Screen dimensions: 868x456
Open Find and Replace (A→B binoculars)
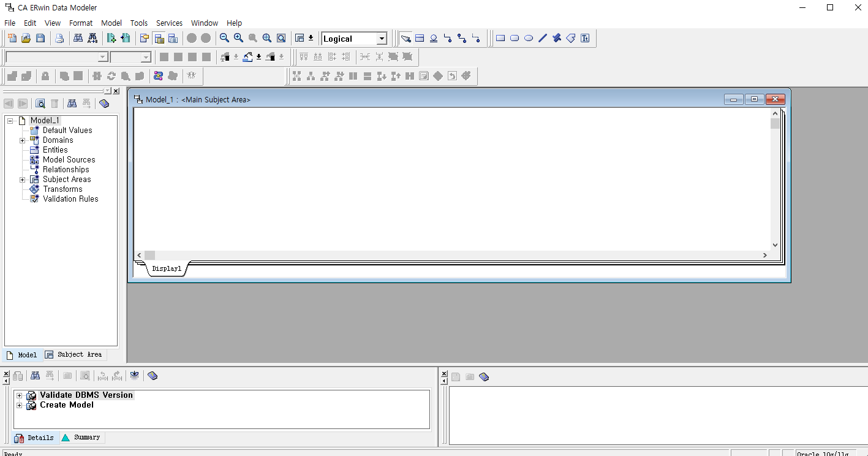[x=92, y=39]
